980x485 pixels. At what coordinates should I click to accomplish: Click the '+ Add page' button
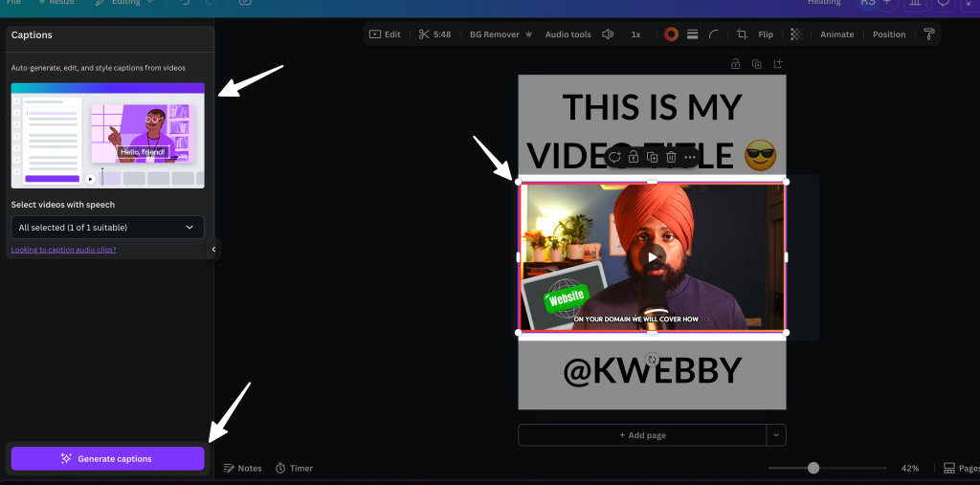tap(642, 435)
